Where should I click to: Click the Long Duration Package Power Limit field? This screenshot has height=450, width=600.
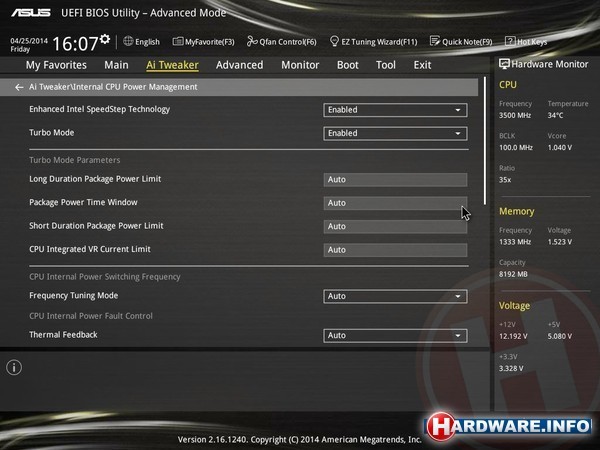[395, 180]
